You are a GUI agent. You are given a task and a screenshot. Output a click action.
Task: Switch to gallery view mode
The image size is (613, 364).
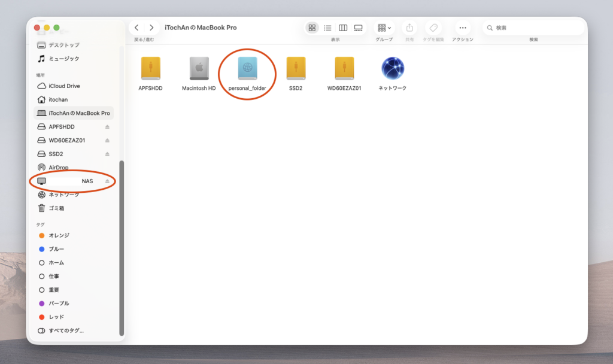pos(359,28)
